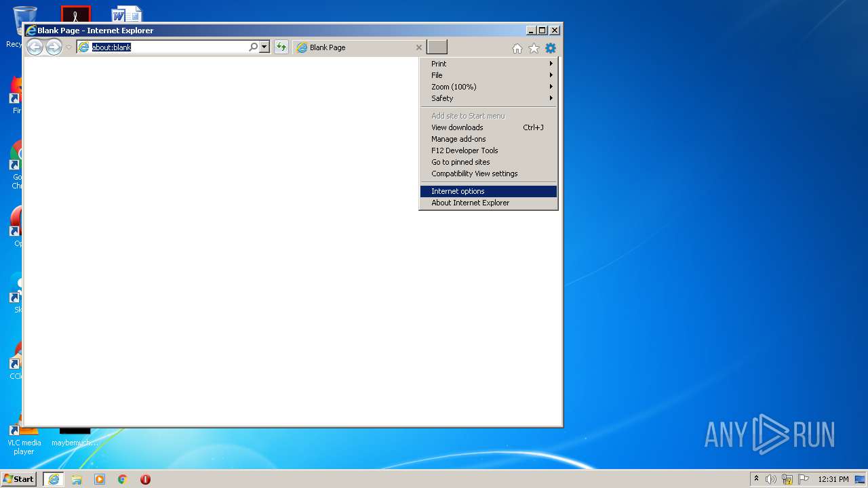Image resolution: width=868 pixels, height=488 pixels.
Task: Open the Start menu
Action: 18,479
